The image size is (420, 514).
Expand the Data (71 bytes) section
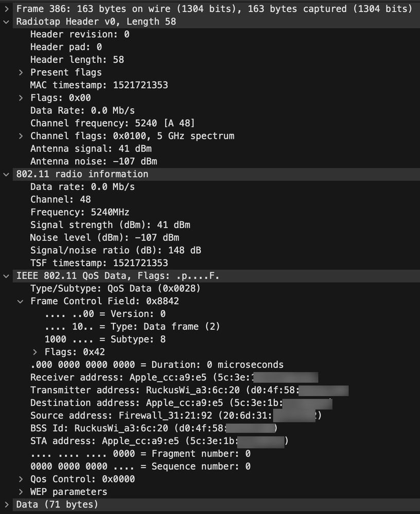click(x=6, y=504)
